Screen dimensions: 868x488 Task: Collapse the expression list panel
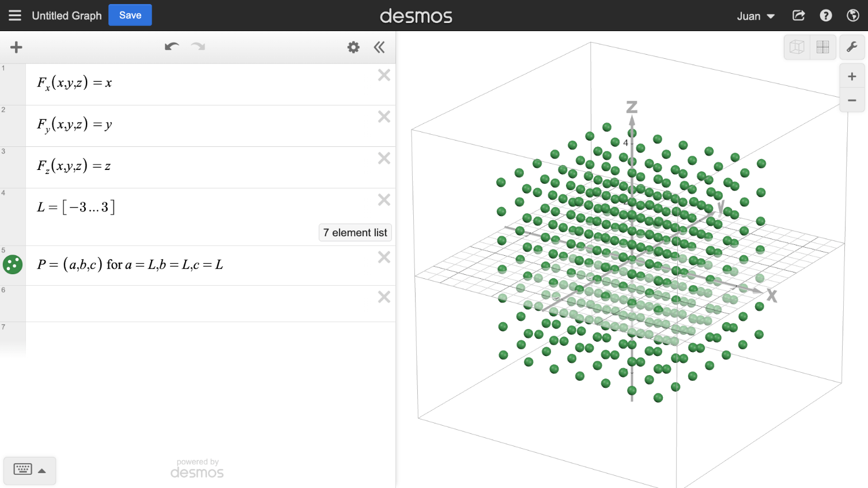point(379,47)
